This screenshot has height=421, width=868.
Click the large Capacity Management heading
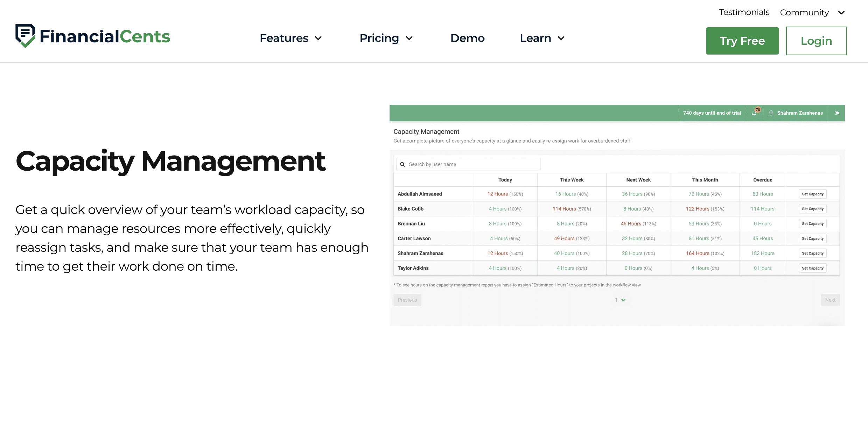pos(171,162)
